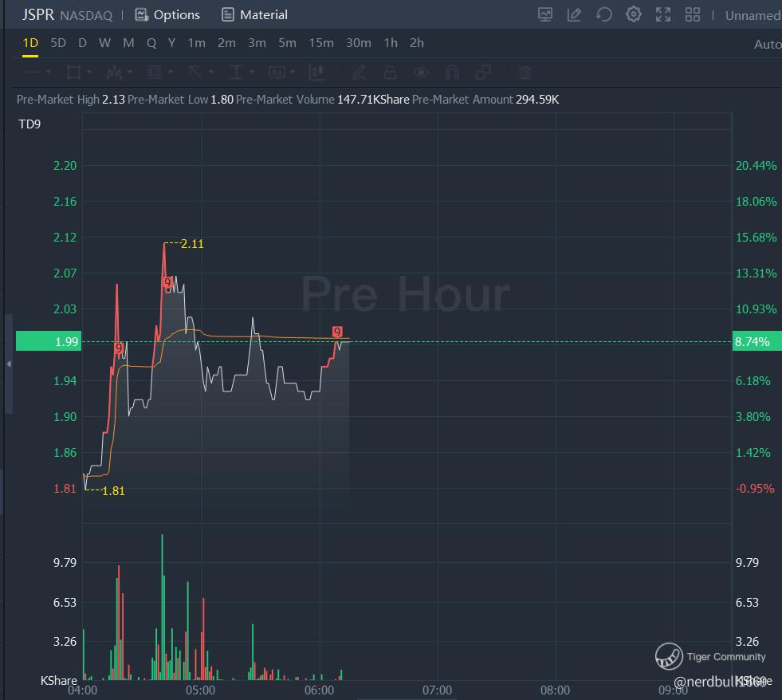Switch to the 3m interval tab
782x700 pixels.
257,43
